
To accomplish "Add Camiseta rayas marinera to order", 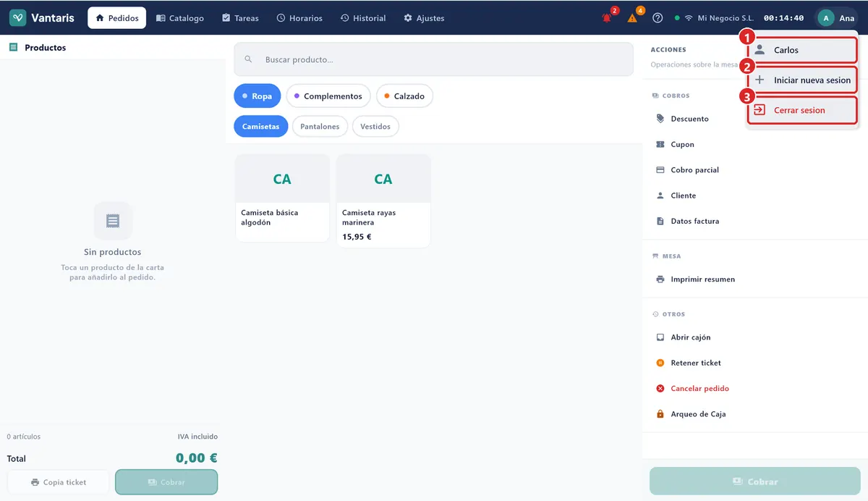I will [x=383, y=201].
